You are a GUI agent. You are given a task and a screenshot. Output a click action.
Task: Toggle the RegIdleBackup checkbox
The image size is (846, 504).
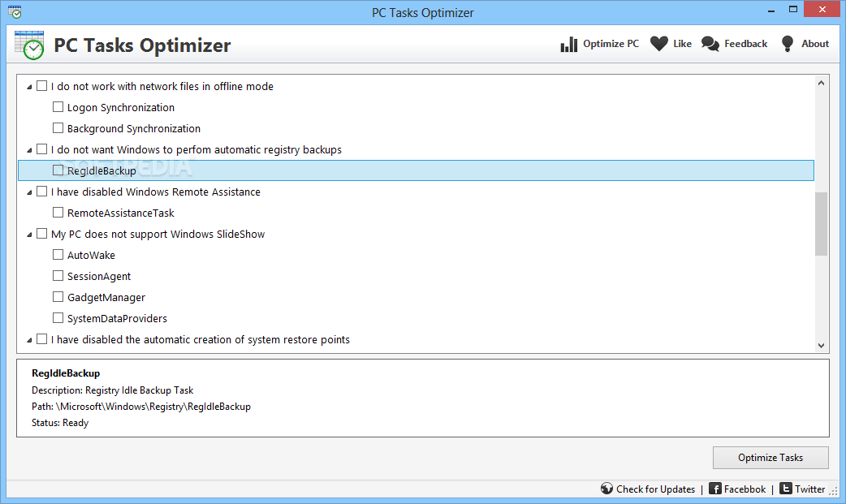tap(58, 170)
